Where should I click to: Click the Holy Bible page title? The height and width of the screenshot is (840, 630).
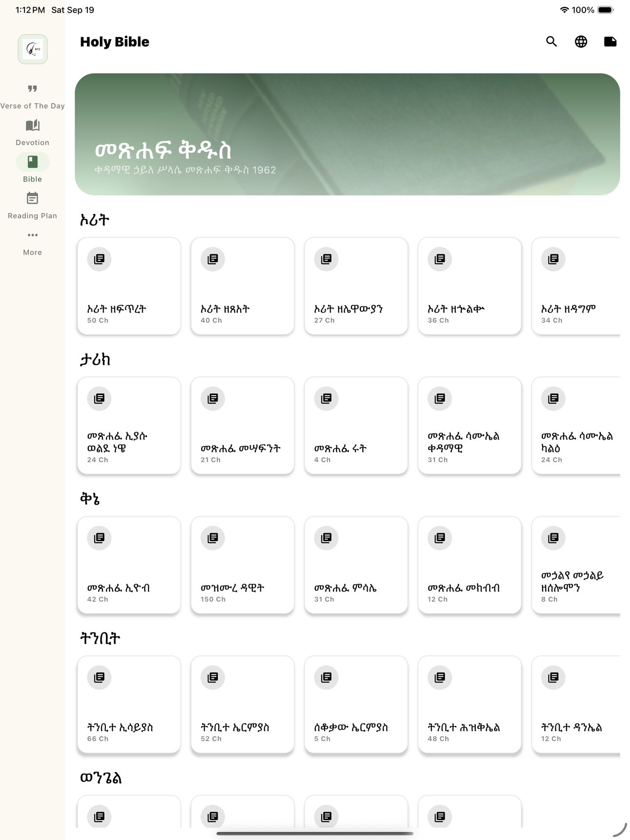coord(115,42)
